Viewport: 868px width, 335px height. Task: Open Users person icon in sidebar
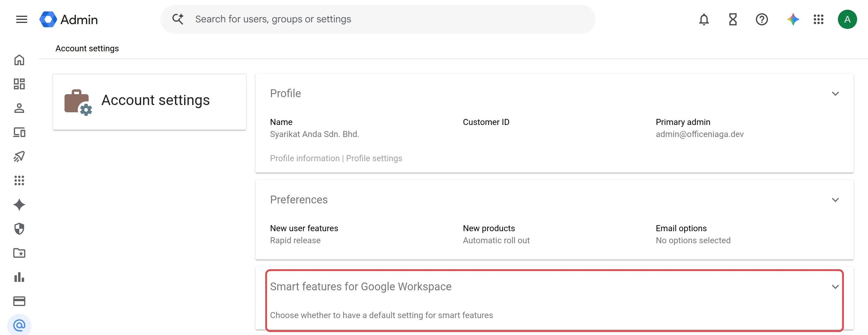tap(19, 108)
